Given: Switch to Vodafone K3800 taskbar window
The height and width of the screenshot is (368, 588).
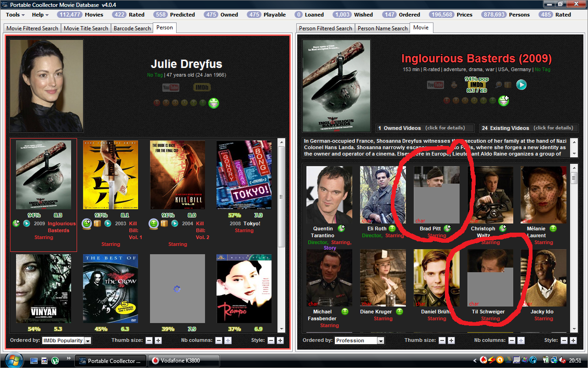Looking at the screenshot, I should point(184,361).
